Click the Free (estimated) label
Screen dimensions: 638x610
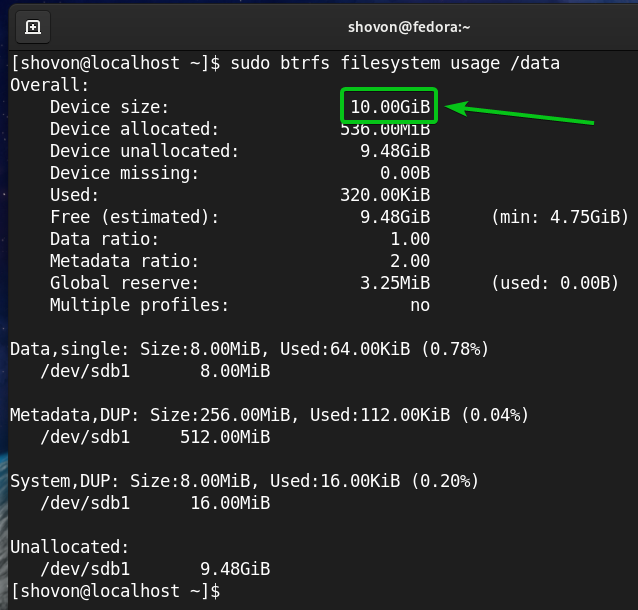(134, 217)
